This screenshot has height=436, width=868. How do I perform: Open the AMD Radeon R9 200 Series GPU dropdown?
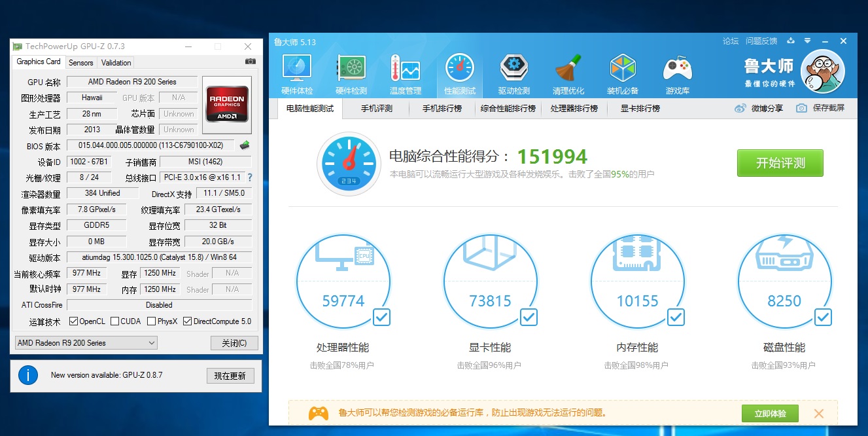click(x=86, y=343)
